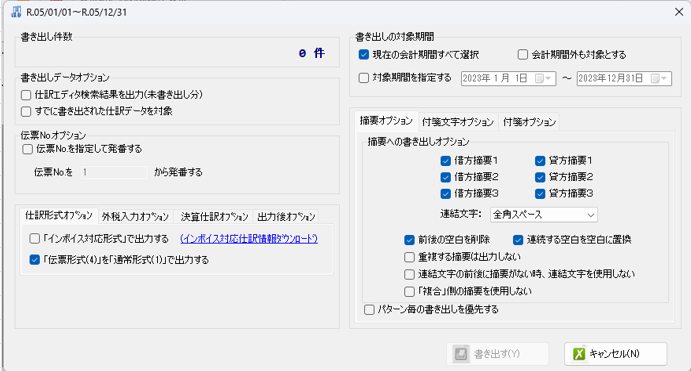Check 連結文字の前後に摘要がない時 option

[x=409, y=274]
